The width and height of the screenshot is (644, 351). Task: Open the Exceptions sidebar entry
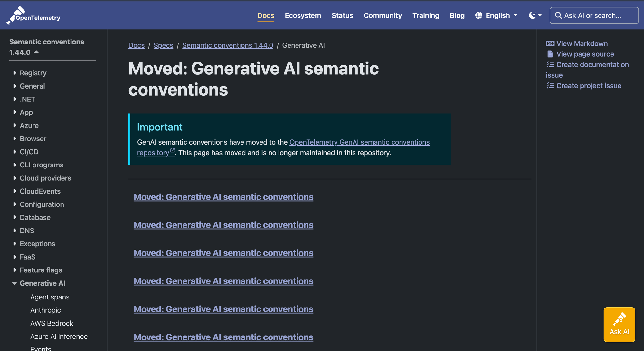[x=37, y=244]
